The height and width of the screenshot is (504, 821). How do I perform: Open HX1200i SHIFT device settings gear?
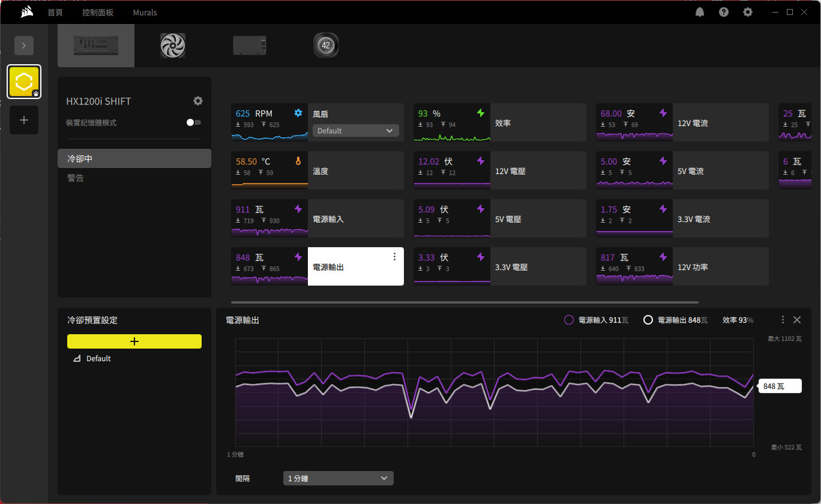pos(198,101)
